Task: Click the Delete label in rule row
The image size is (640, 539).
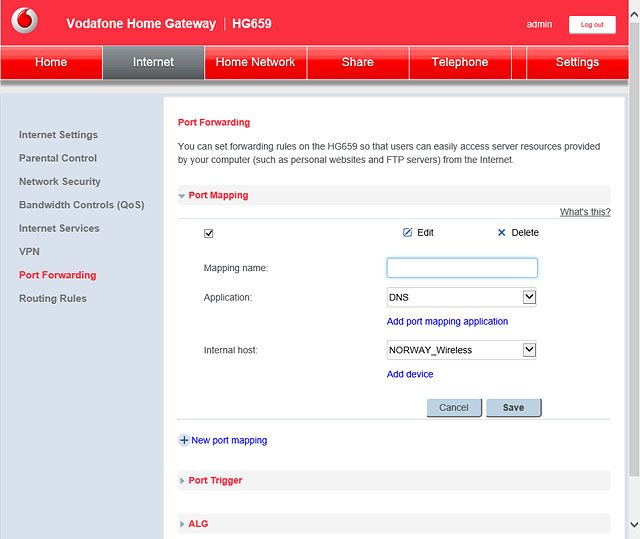Action: [x=525, y=233]
